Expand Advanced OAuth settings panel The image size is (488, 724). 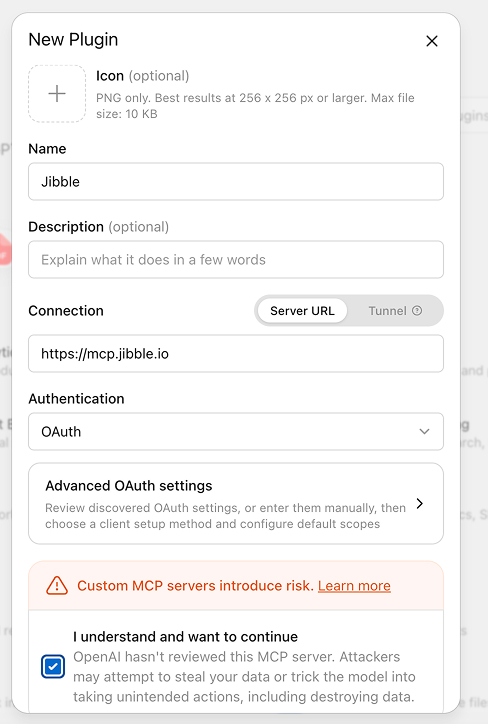pos(236,504)
